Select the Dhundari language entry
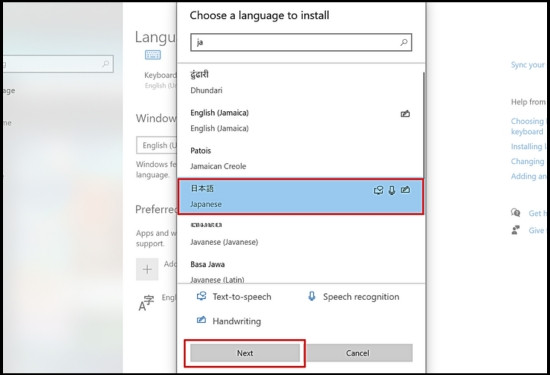Viewport: 550px width, 375px height. click(300, 82)
